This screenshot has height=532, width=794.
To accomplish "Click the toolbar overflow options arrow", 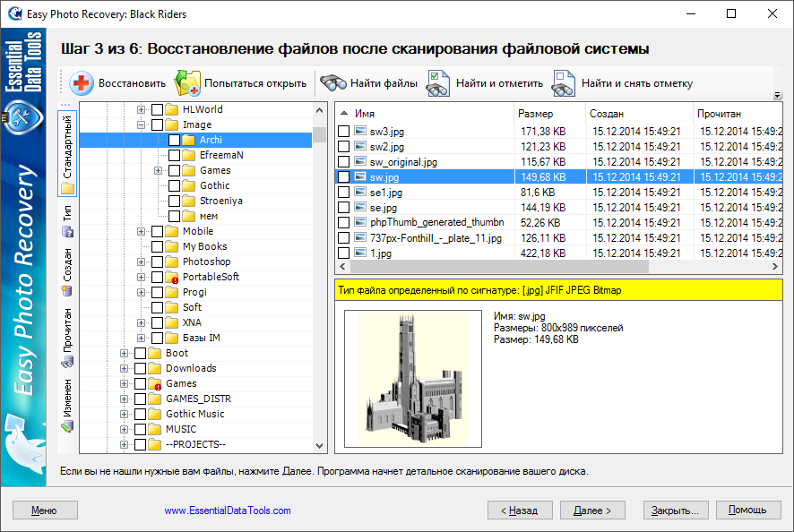I will coord(777,95).
